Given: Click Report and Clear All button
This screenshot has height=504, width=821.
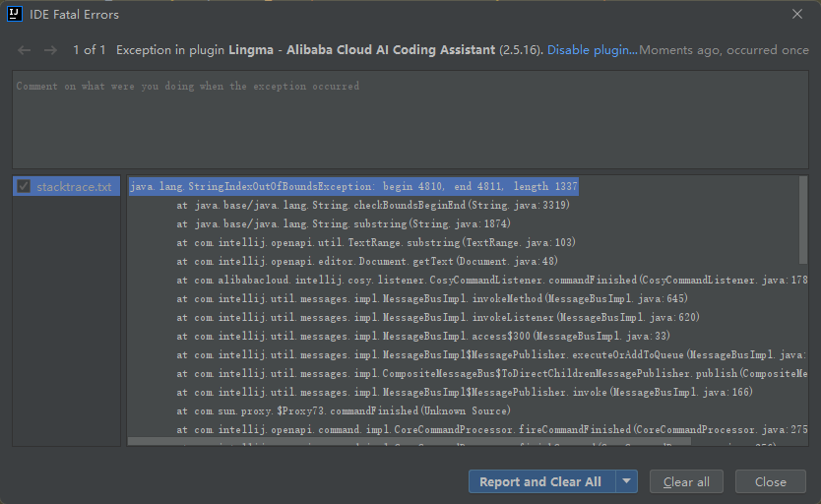Looking at the screenshot, I should click(x=541, y=481).
